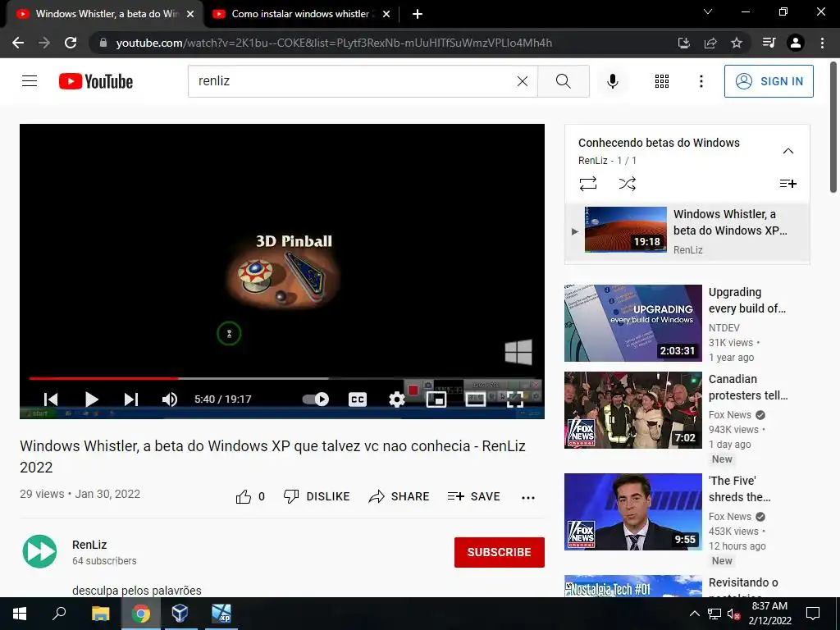The height and width of the screenshot is (630, 840).
Task: Open File Explorer from taskbar
Action: 100,614
